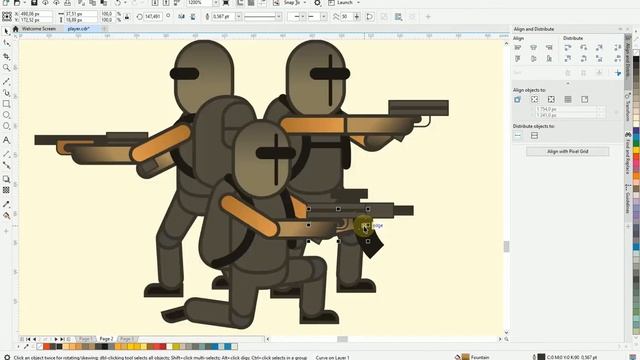The image size is (640, 360).
Task: Toggle close curve button in property bar
Action: (x=370, y=17)
